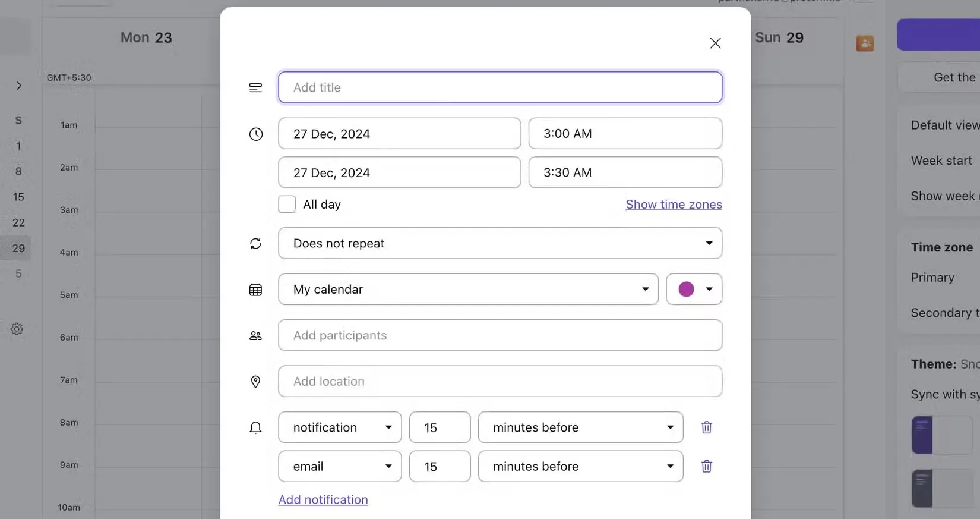Select the dark purple theme thumbnail

[942, 435]
